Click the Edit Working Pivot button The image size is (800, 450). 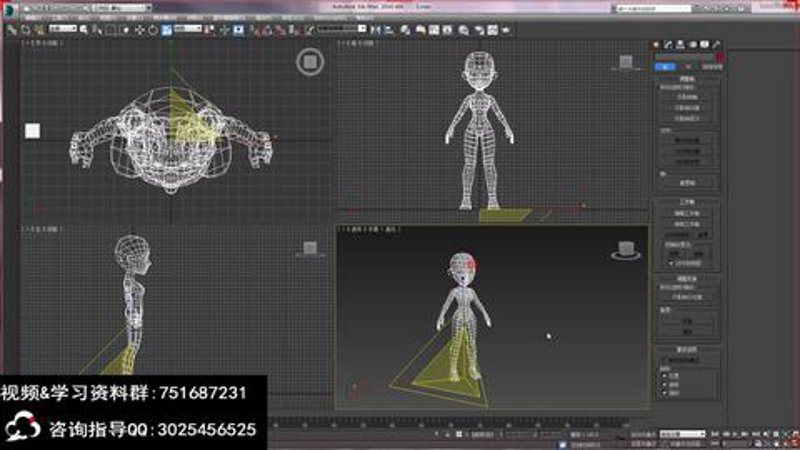click(687, 213)
